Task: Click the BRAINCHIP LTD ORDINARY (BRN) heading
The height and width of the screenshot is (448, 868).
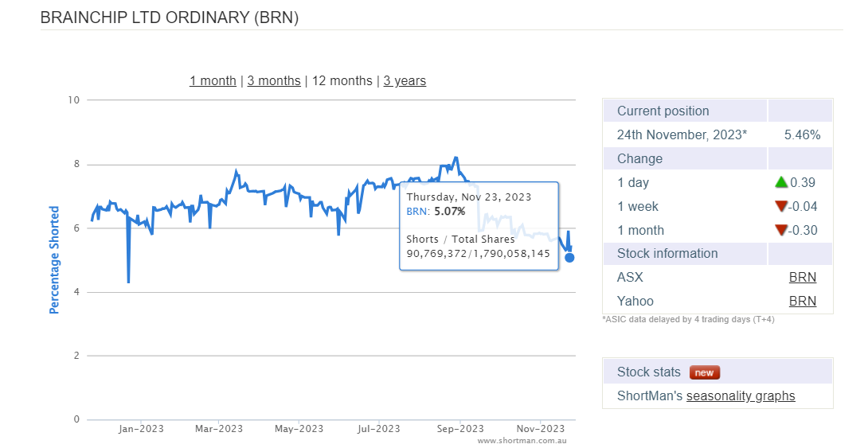Action: [170, 17]
